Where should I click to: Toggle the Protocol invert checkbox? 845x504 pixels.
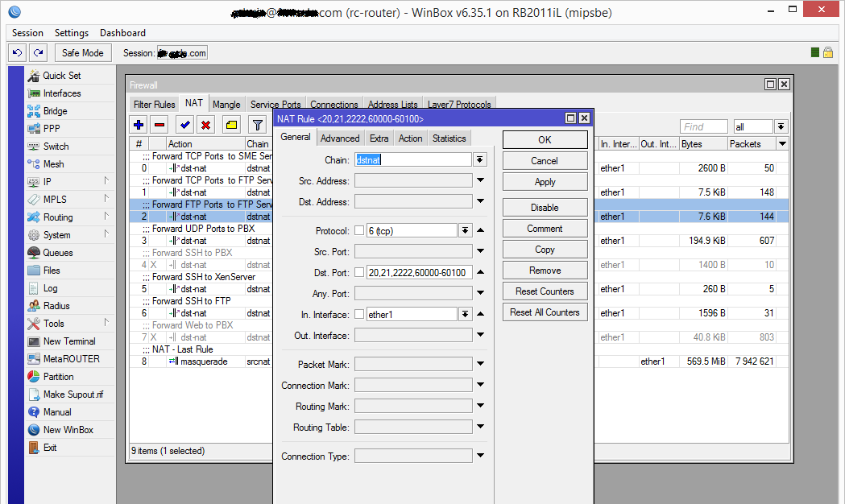pos(359,230)
